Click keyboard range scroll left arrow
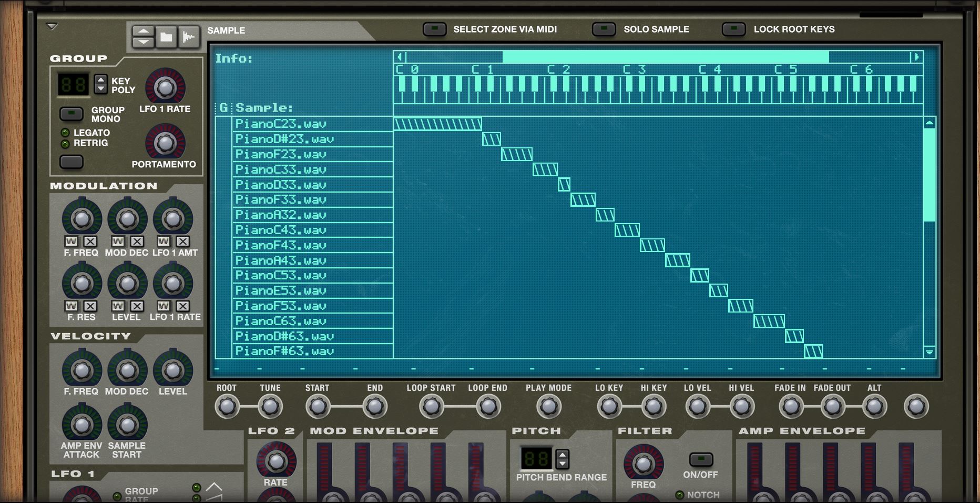Viewport: 980px width, 503px height. click(x=401, y=57)
